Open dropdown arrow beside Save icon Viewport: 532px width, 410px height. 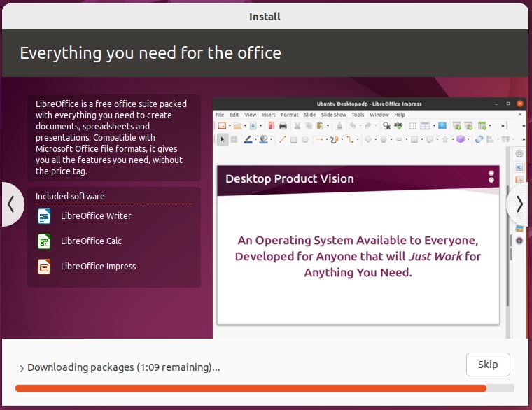pyautogui.click(x=260, y=126)
